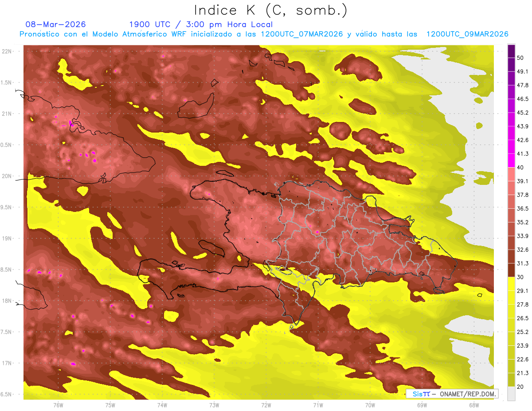This screenshot has height=411, width=532.
Task: Click the "18N" latitude label
Action: pyautogui.click(x=8, y=301)
